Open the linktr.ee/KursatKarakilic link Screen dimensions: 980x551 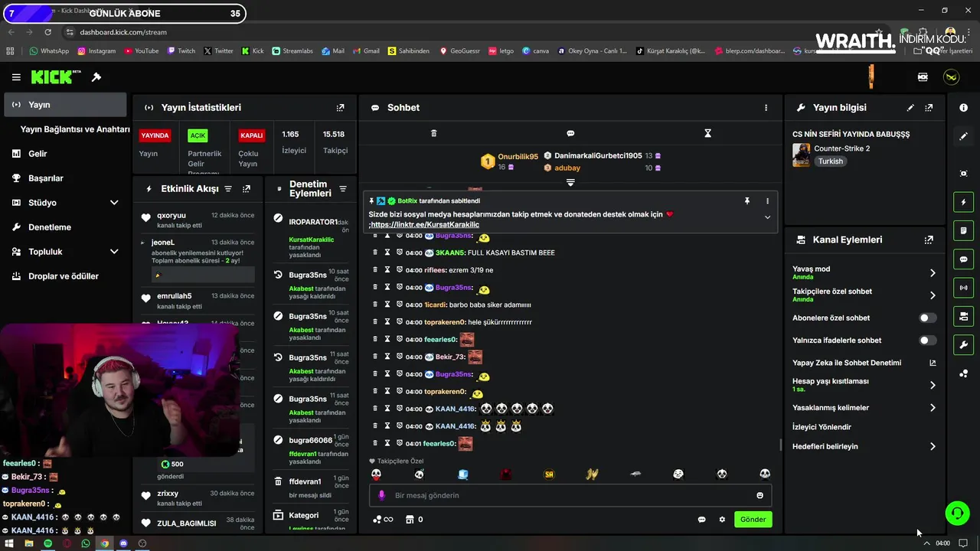425,225
